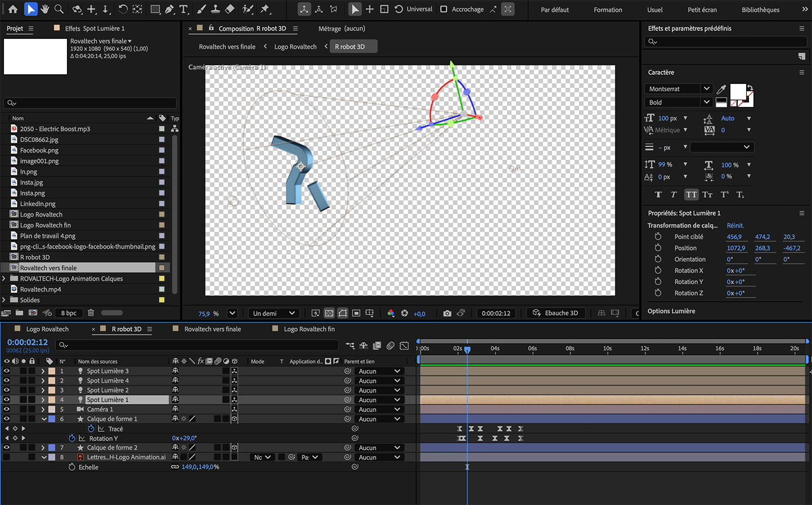812x505 pixels.
Task: Click the Ebauche 3D renderer button
Action: tap(555, 313)
